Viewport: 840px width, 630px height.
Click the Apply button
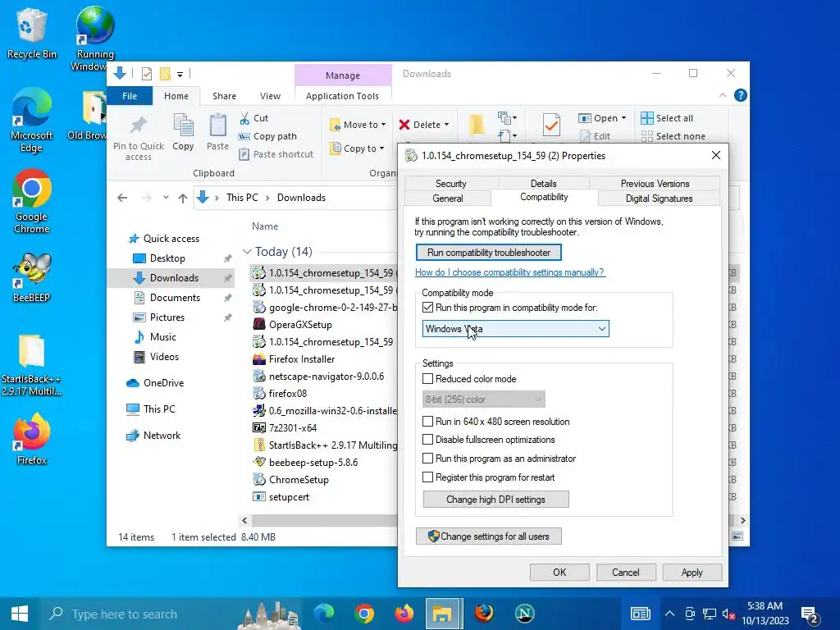click(692, 572)
